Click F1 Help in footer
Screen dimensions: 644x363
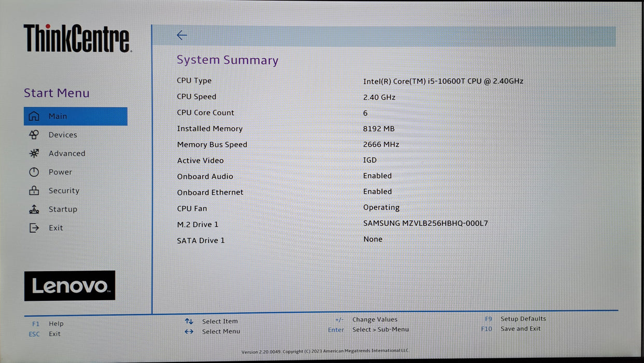tap(48, 324)
